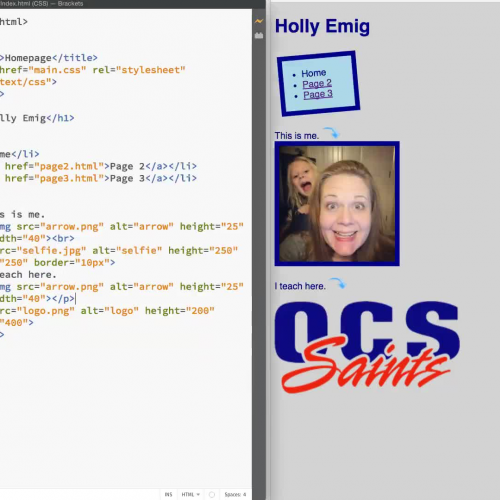Click the alt="logo" attribute in code
Image resolution: width=500 pixels, height=500 pixels.
click(109, 311)
